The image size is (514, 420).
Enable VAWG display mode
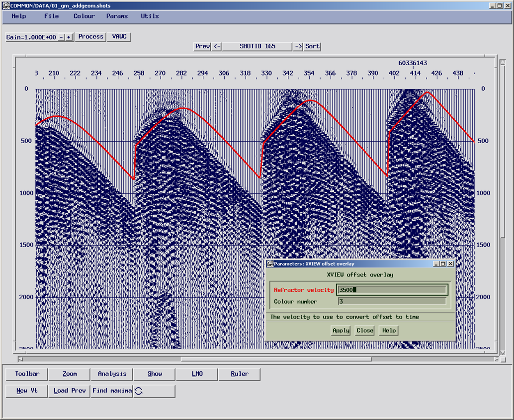tap(118, 36)
